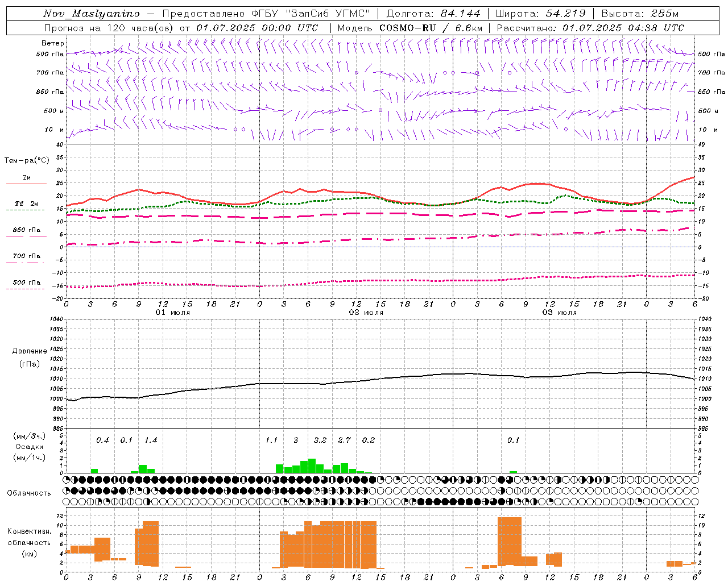Click the 0.4 precipitation total
728x582 pixels.
click(x=102, y=440)
